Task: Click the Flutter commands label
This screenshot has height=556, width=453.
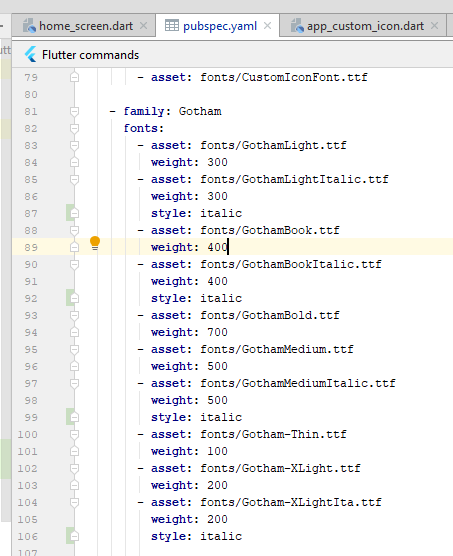Action: 90,55
